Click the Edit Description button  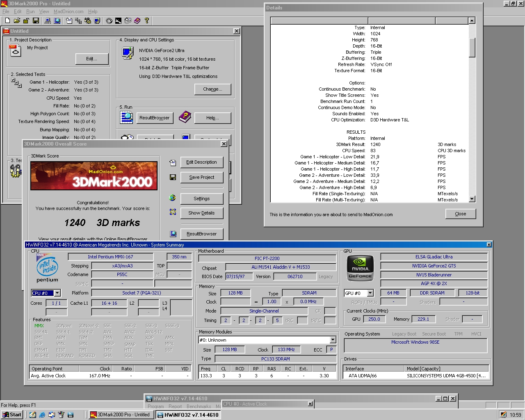pyautogui.click(x=201, y=162)
